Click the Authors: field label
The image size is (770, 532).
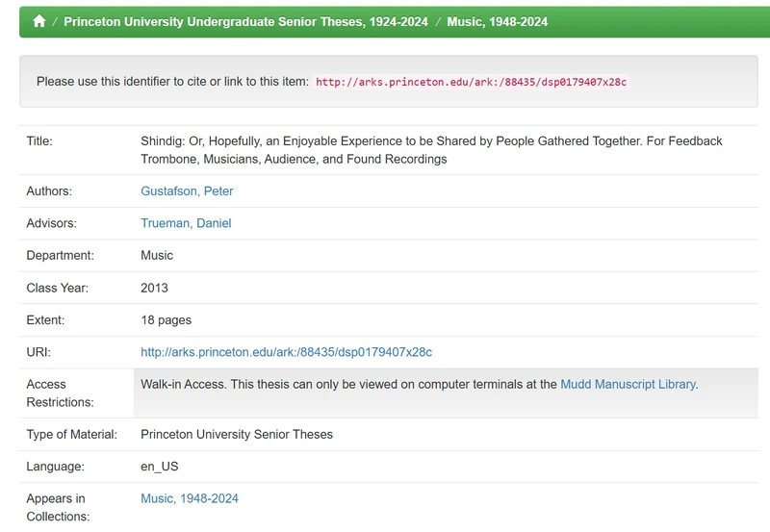[x=49, y=191]
